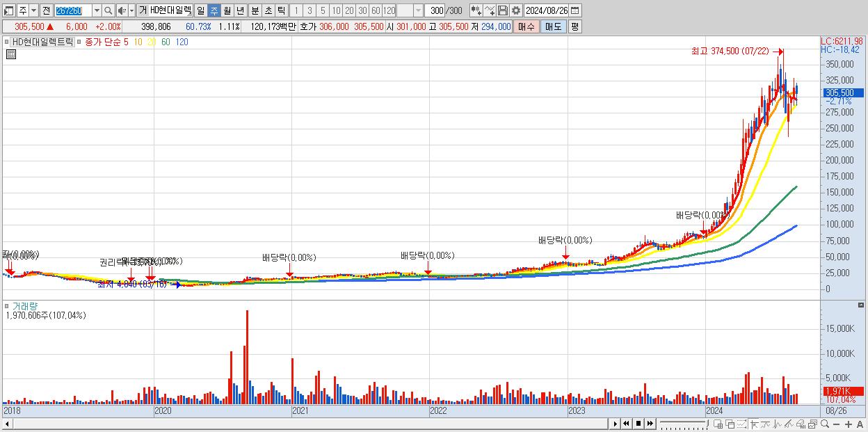The height and width of the screenshot is (432, 868).
Task: Click the rewind replay button
Action: (x=626, y=424)
